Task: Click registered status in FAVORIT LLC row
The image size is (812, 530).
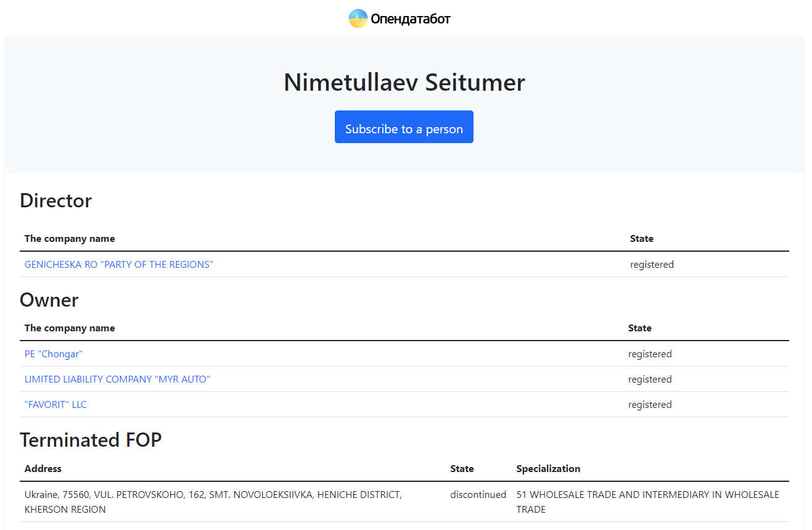Action: coord(650,405)
